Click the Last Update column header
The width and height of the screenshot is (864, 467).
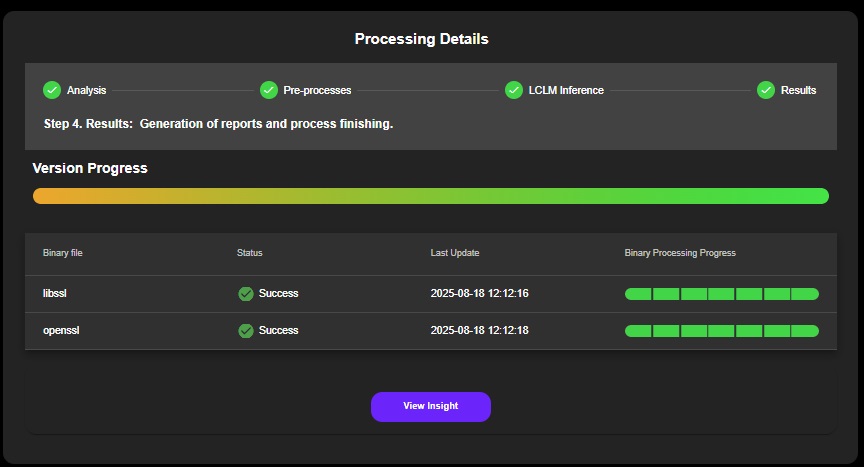click(x=455, y=253)
